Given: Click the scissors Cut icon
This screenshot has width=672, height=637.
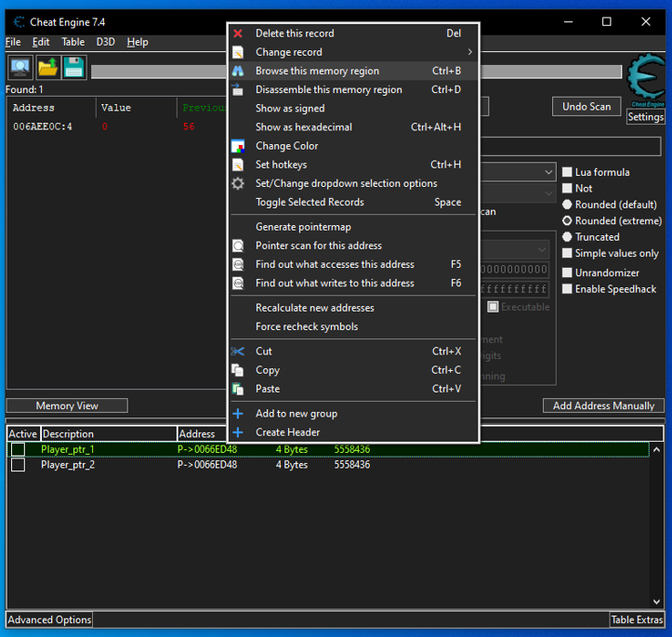Looking at the screenshot, I should coord(238,352).
